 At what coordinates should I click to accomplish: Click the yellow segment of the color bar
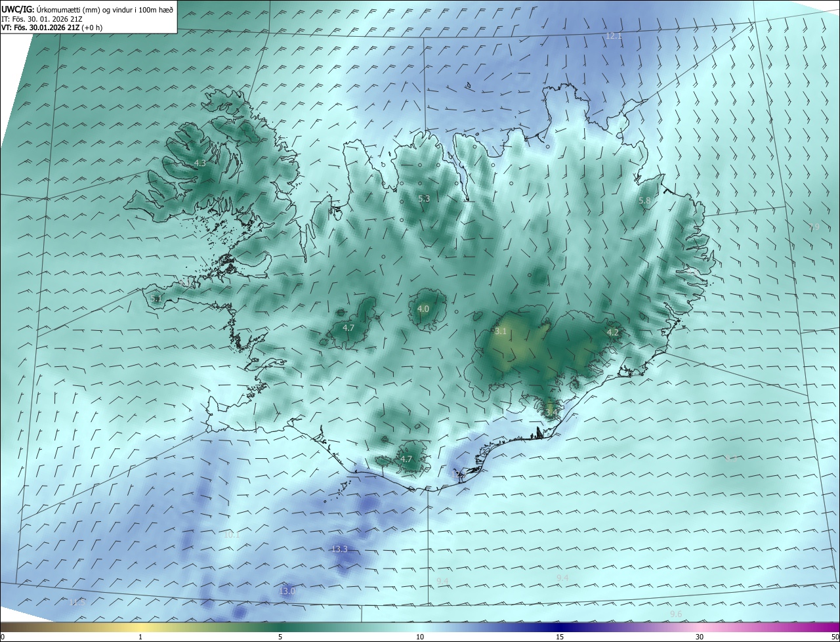[140, 627]
